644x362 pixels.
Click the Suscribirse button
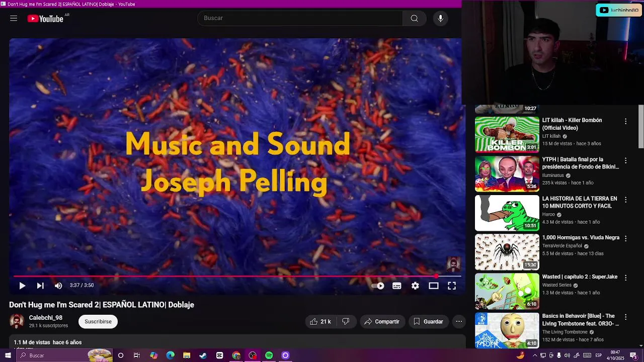click(x=98, y=322)
